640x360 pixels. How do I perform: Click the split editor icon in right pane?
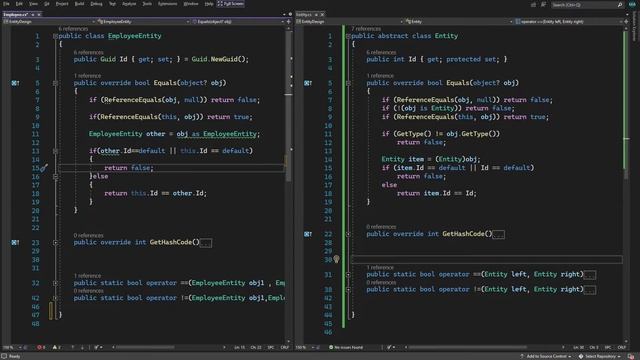pos(626,22)
